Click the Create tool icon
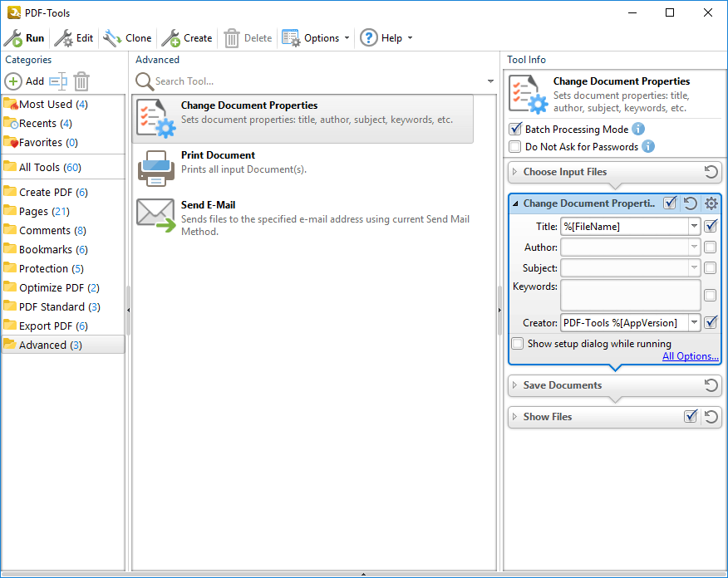The width and height of the screenshot is (728, 578). tap(170, 38)
